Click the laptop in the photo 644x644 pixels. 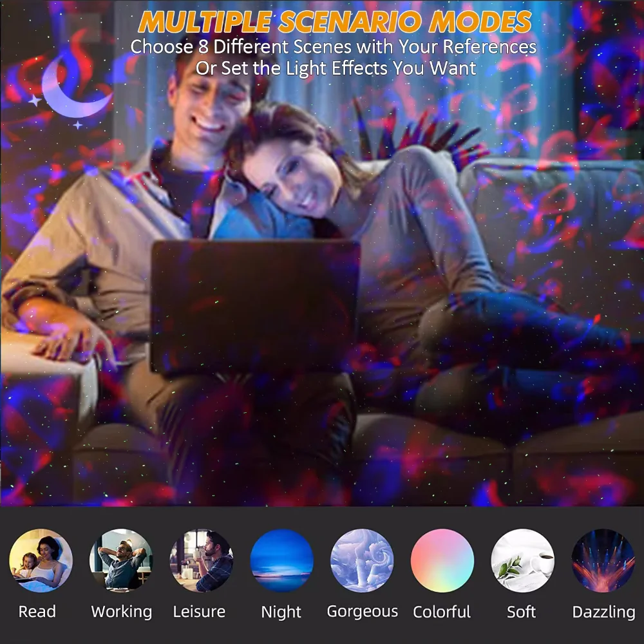pos(256,306)
